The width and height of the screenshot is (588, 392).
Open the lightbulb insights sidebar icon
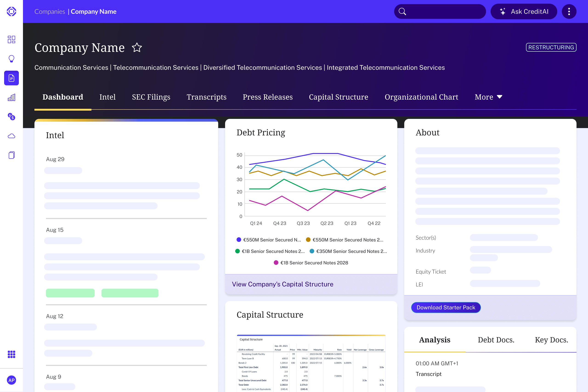click(11, 59)
